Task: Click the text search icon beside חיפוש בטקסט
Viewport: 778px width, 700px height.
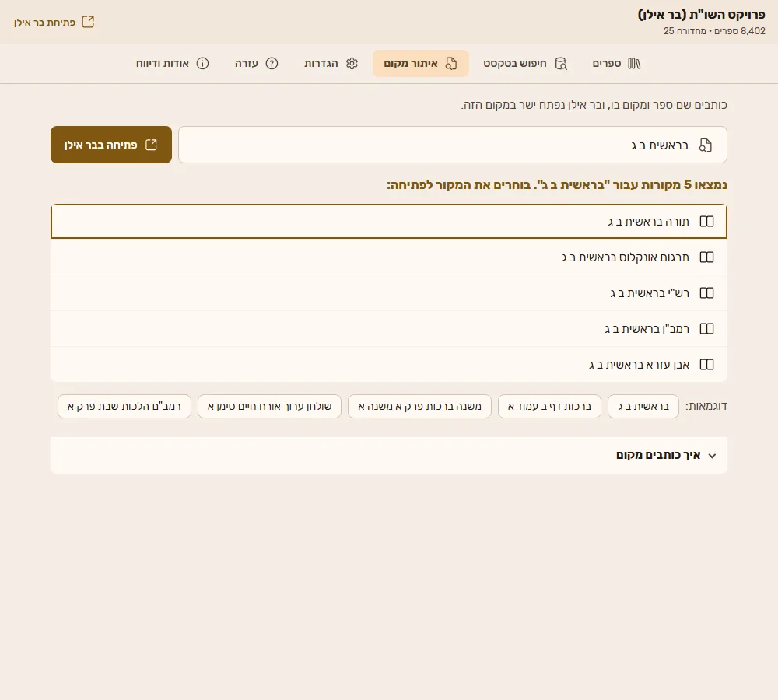Action: [x=561, y=64]
